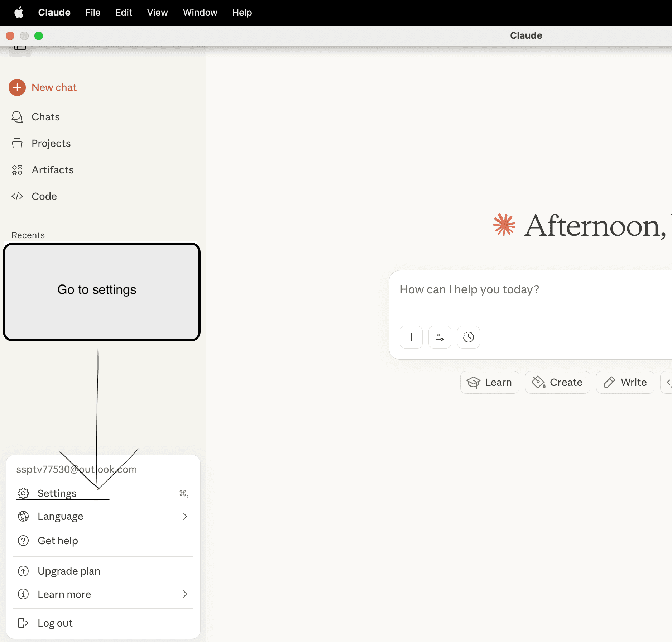
Task: Open the Apple menu
Action: [19, 13]
